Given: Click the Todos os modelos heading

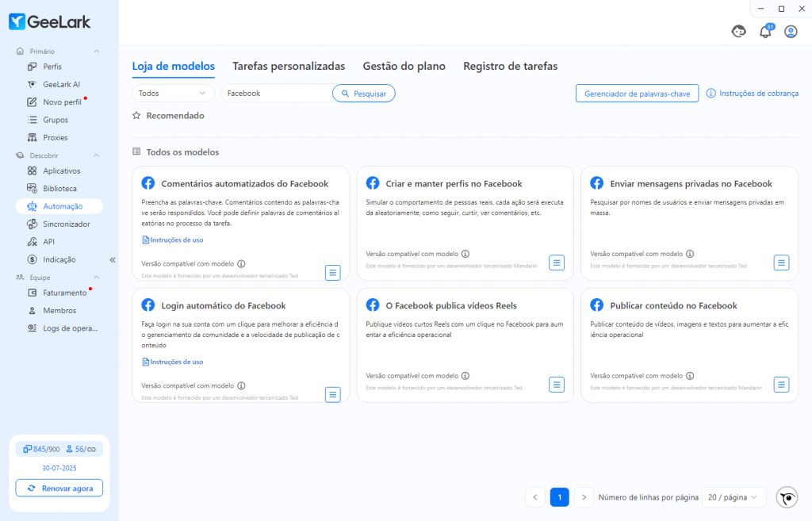Looking at the screenshot, I should (182, 152).
